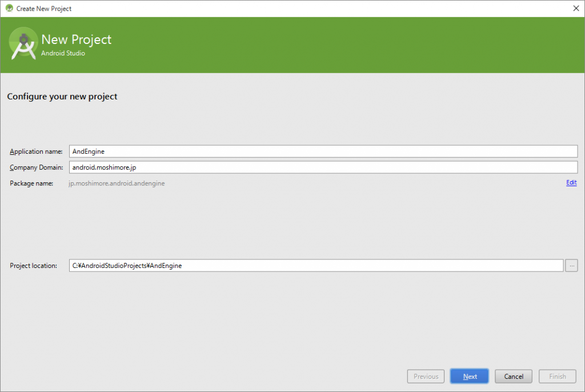This screenshot has width=585, height=392.
Task: Close the Create New Project window
Action: click(575, 9)
